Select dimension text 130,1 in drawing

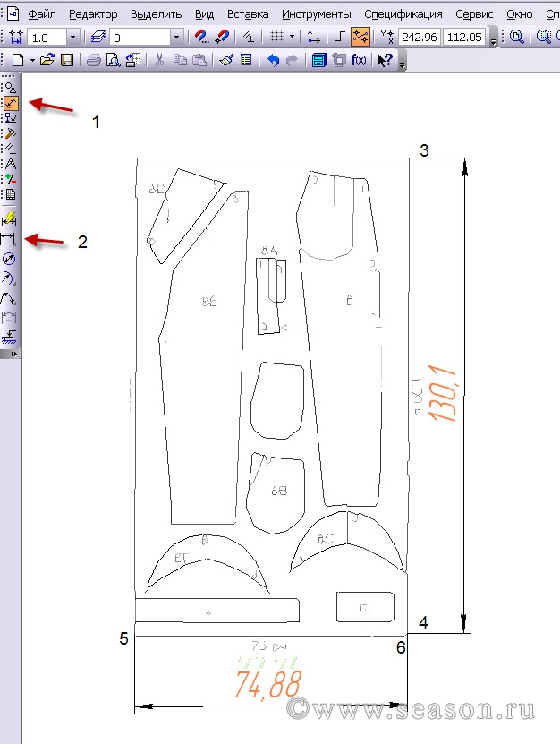click(x=443, y=393)
